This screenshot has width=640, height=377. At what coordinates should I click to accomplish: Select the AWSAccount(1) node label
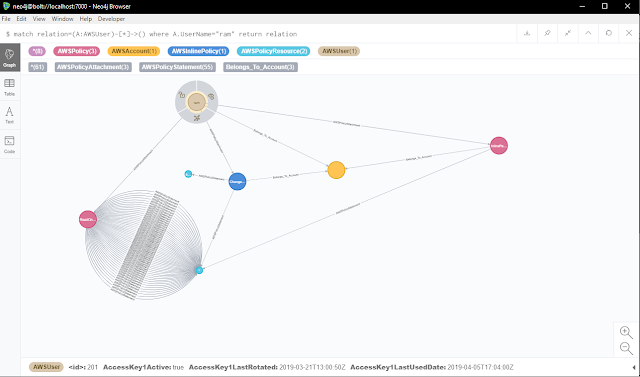(x=133, y=51)
